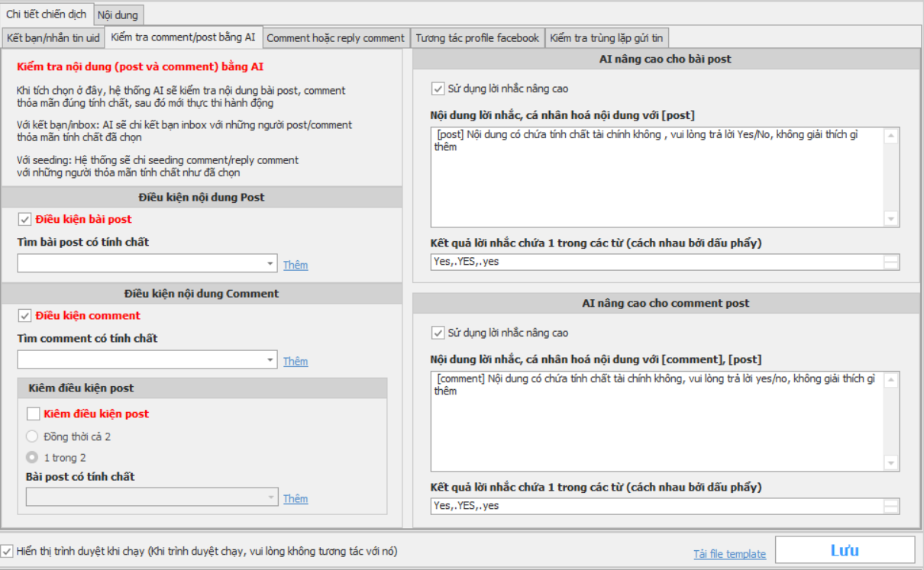This screenshot has height=570, width=924.
Task: Expand the Bài post có tính chất dropdown
Action: coord(270,498)
